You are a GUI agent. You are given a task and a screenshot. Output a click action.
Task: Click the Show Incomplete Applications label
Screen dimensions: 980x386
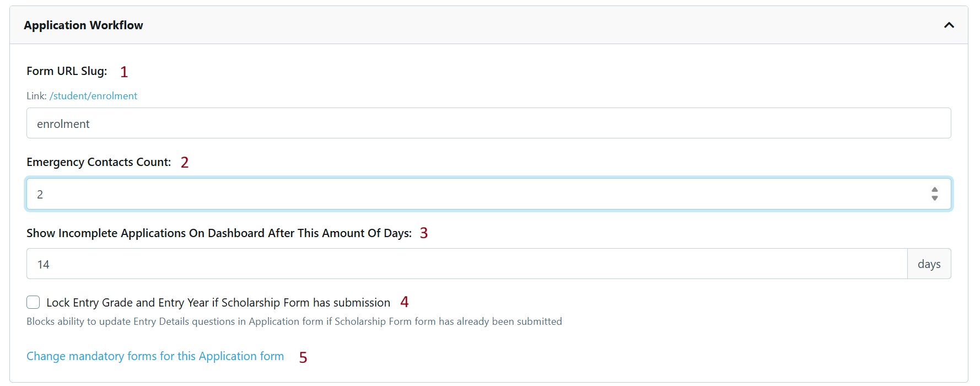click(219, 233)
